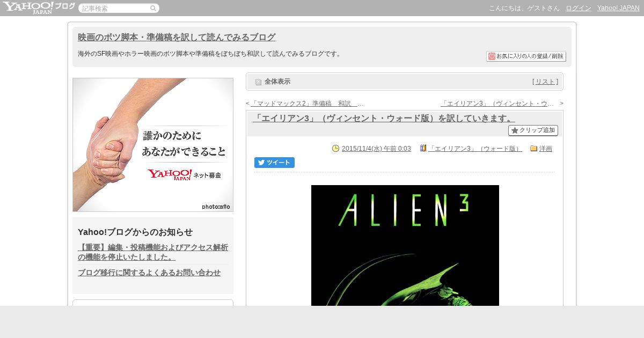Open the ログイン link
The image size is (644, 338).
(579, 8)
